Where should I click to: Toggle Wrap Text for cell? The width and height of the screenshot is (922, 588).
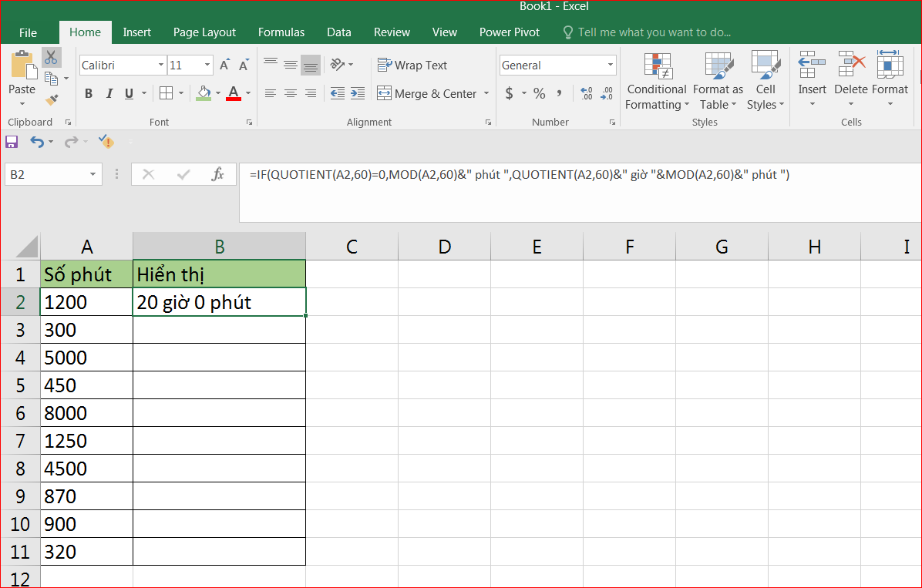(412, 65)
